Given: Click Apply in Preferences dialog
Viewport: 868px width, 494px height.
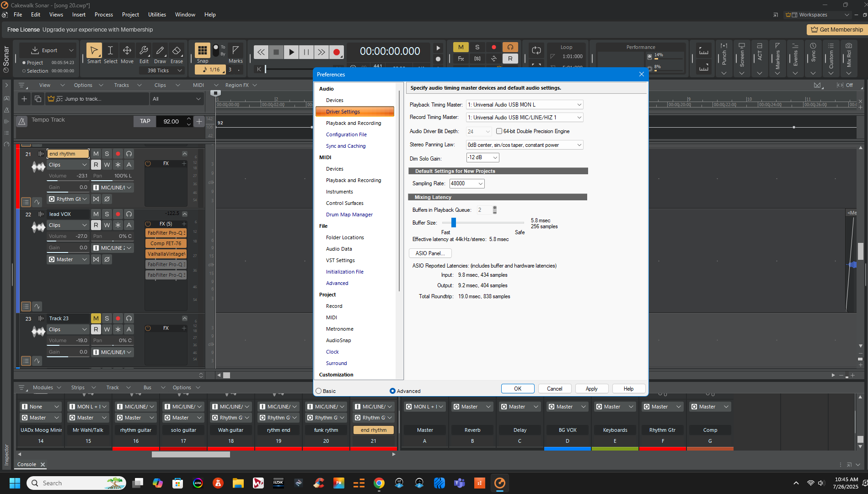Looking at the screenshot, I should tap(592, 389).
